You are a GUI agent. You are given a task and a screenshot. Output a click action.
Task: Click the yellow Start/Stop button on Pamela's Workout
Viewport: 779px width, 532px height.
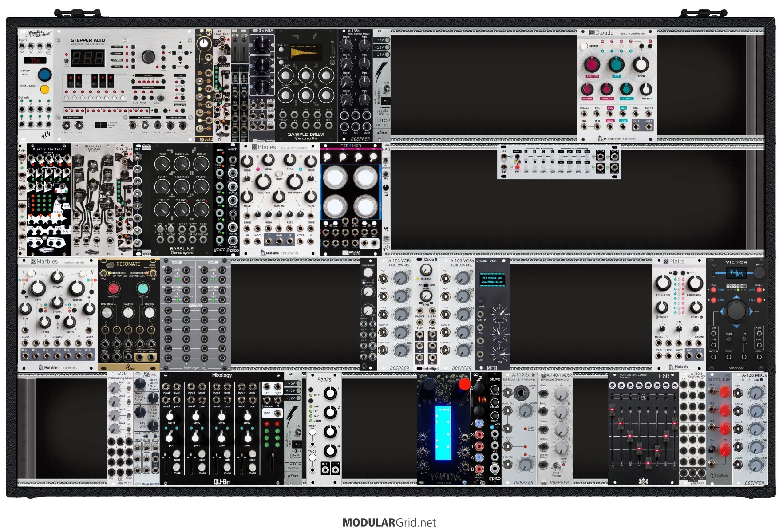point(44,89)
